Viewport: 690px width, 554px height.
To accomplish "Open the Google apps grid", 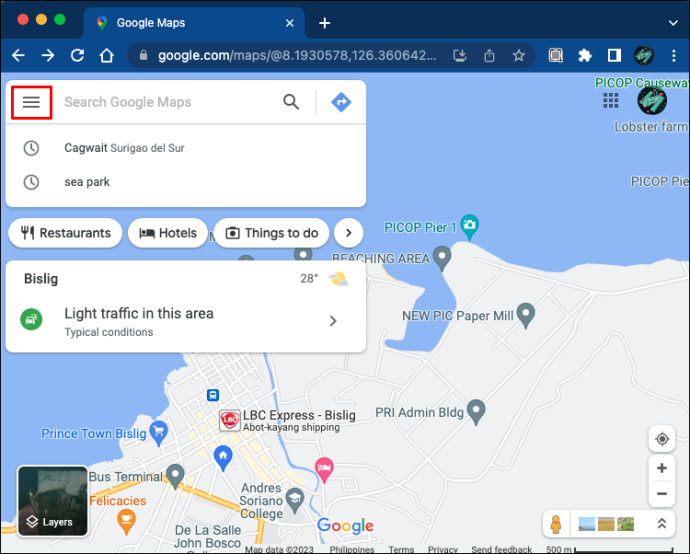I will click(611, 100).
